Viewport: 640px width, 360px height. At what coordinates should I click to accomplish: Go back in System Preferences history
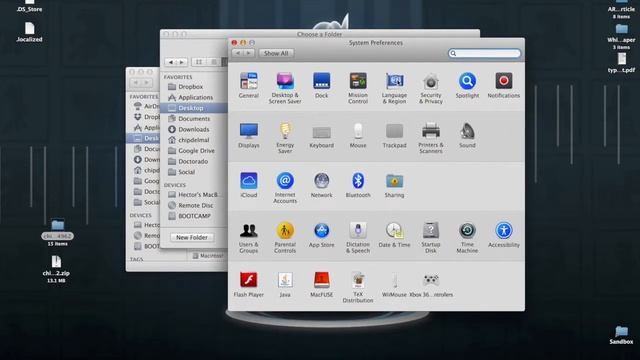(x=238, y=53)
